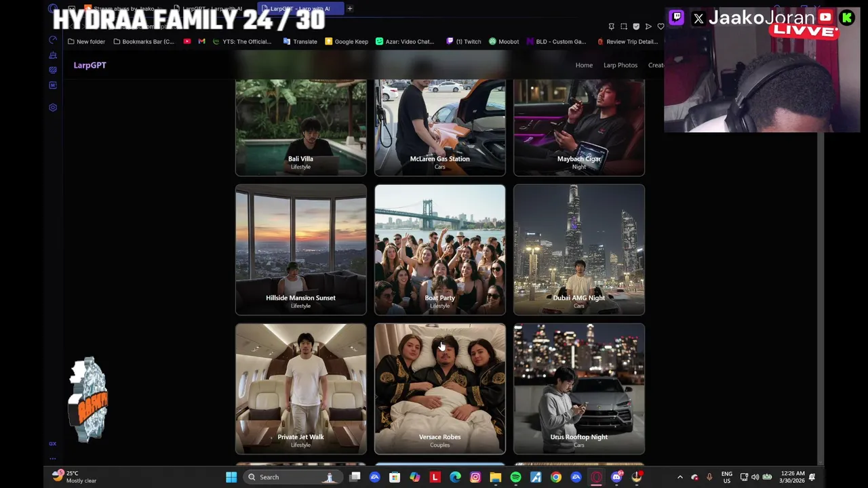Screen dimensions: 868x488
Task: Click the snapshot icon in address bar
Action: pyautogui.click(x=624, y=26)
